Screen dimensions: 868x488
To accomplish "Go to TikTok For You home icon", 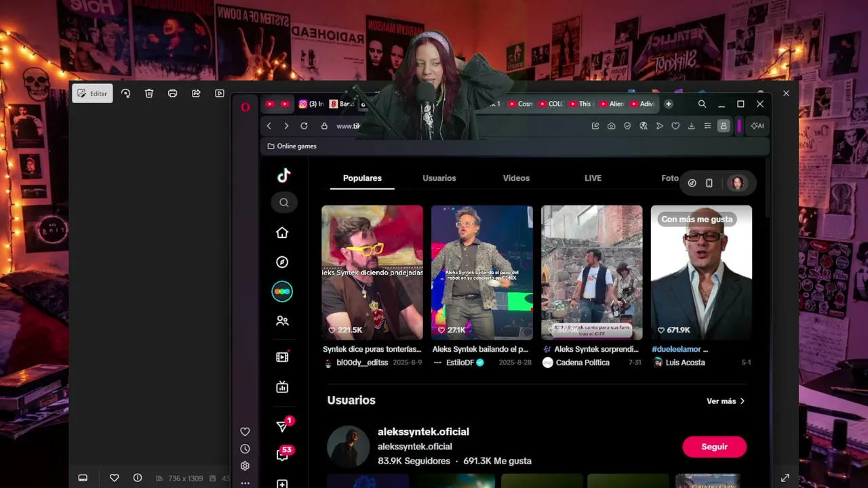I will 282,233.
